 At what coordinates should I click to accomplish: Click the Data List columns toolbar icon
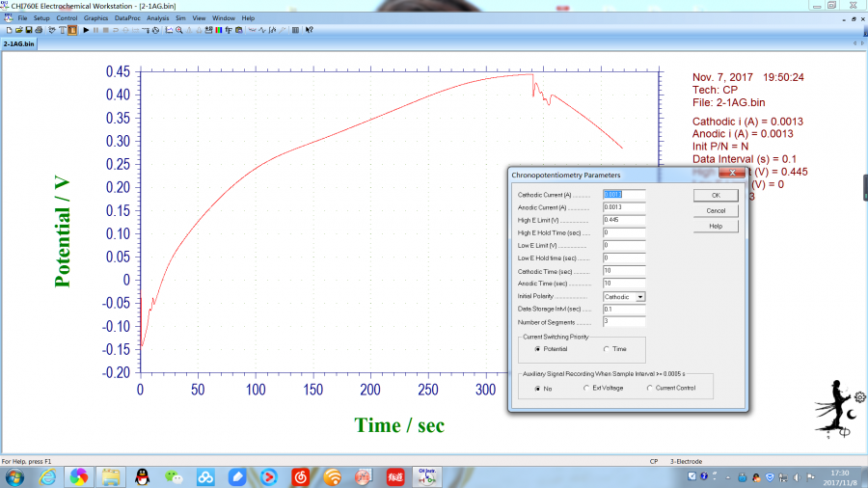click(x=295, y=30)
